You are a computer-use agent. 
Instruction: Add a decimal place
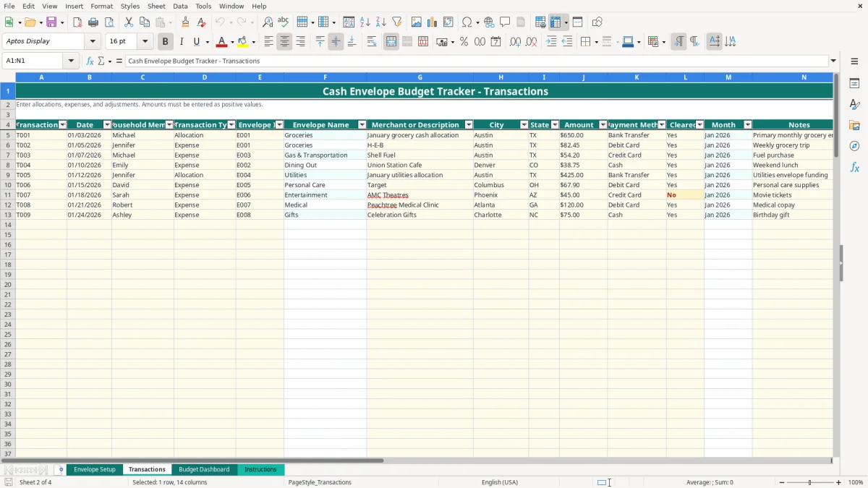(515, 42)
